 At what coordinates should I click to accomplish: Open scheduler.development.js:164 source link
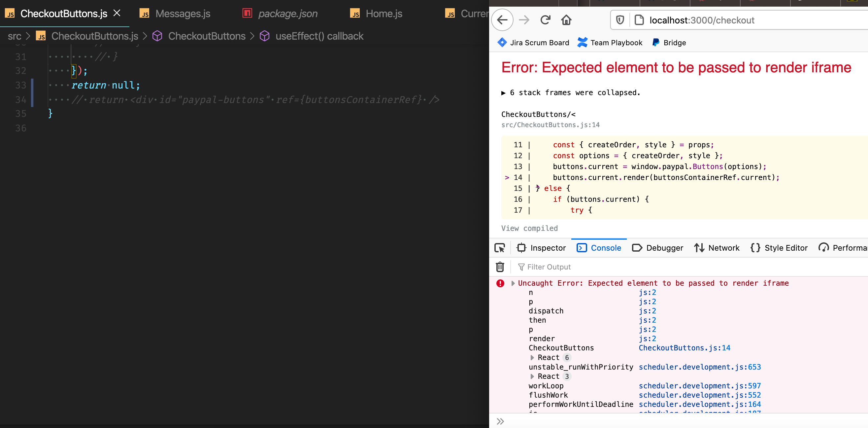click(700, 405)
